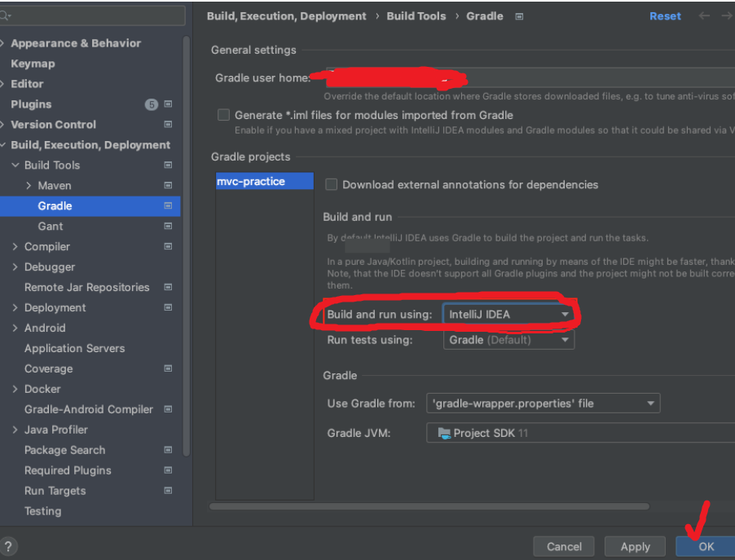This screenshot has width=735, height=560.
Task: Enable Generate *.iml files checkbox
Action: point(223,115)
